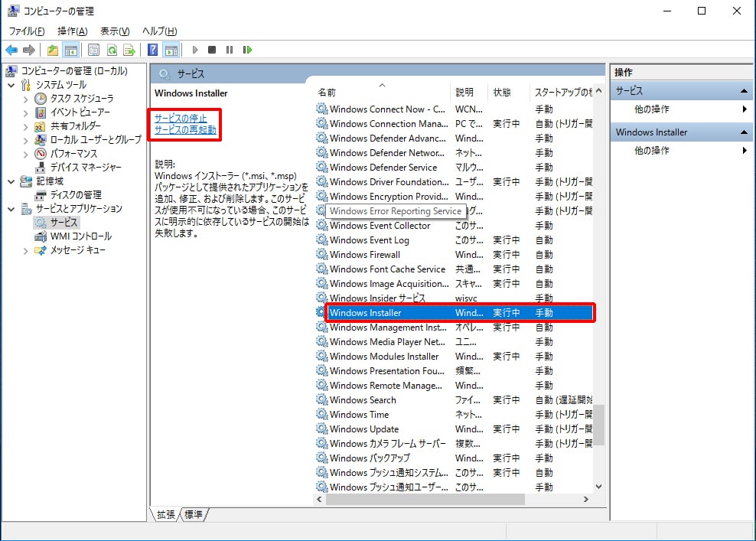Collapse Windows Installer section in actions pane

[744, 132]
